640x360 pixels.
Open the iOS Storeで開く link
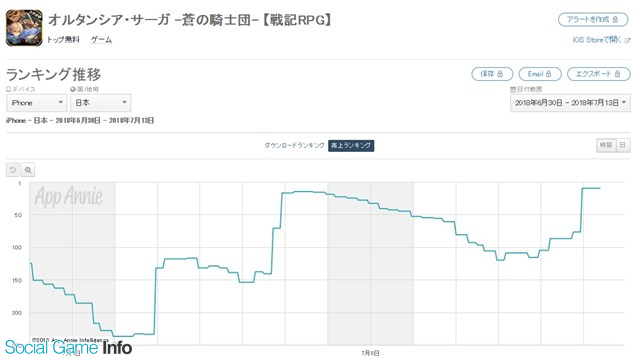coord(596,40)
